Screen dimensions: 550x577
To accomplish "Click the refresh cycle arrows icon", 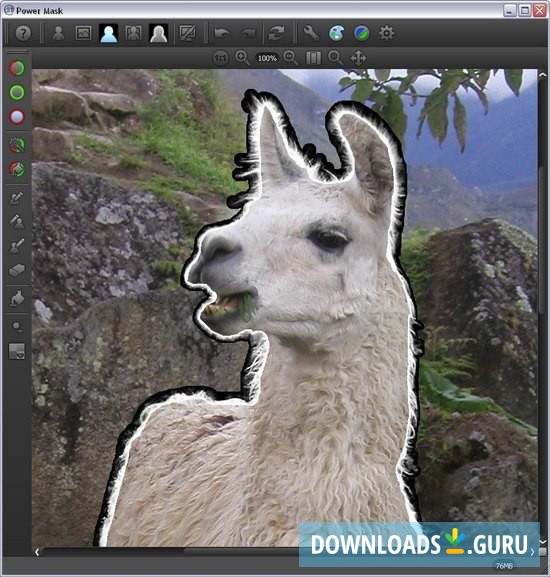I will [x=276, y=33].
